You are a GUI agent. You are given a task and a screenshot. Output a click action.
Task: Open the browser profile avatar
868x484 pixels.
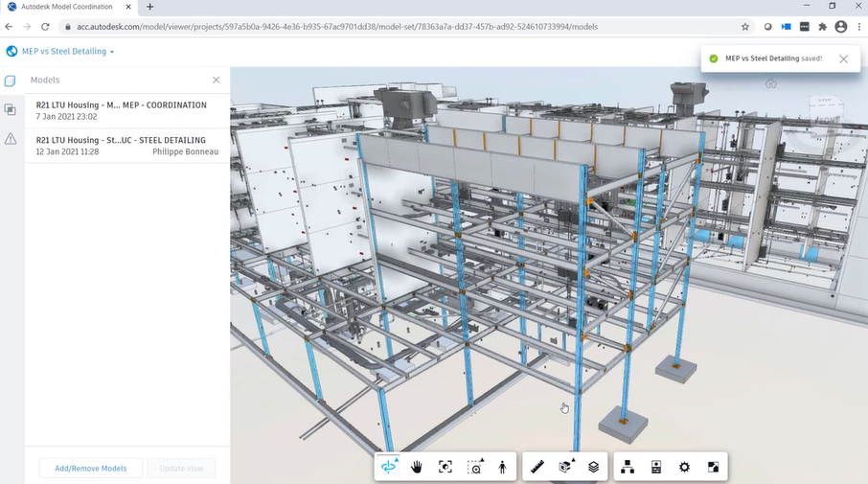[x=841, y=27]
